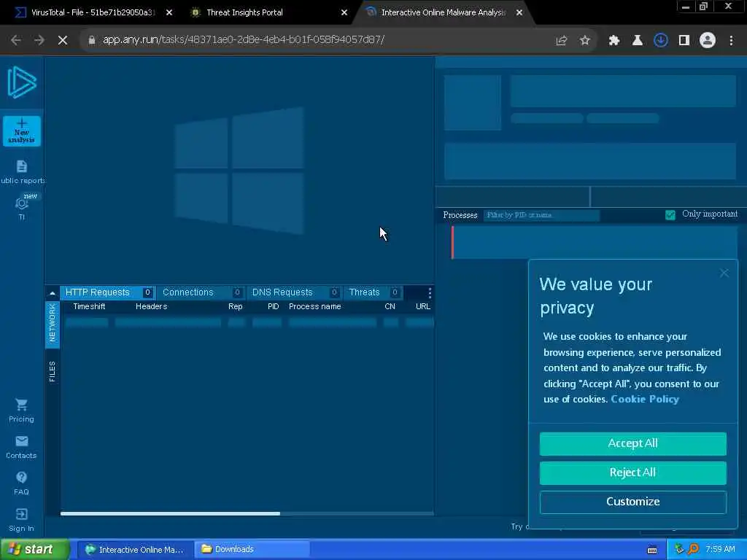The image size is (747, 560).
Task: Click the system tray search icon
Action: (x=693, y=549)
